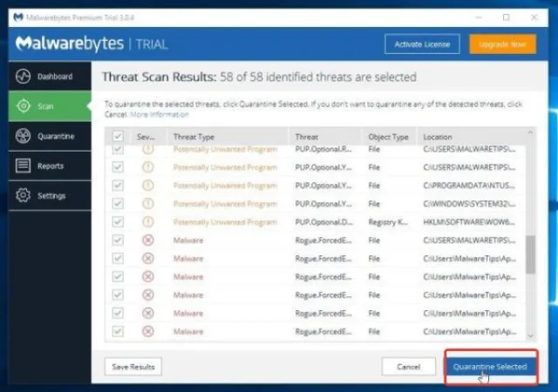558x392 pixels.
Task: Click the scrollbar down arrow
Action: (531, 336)
